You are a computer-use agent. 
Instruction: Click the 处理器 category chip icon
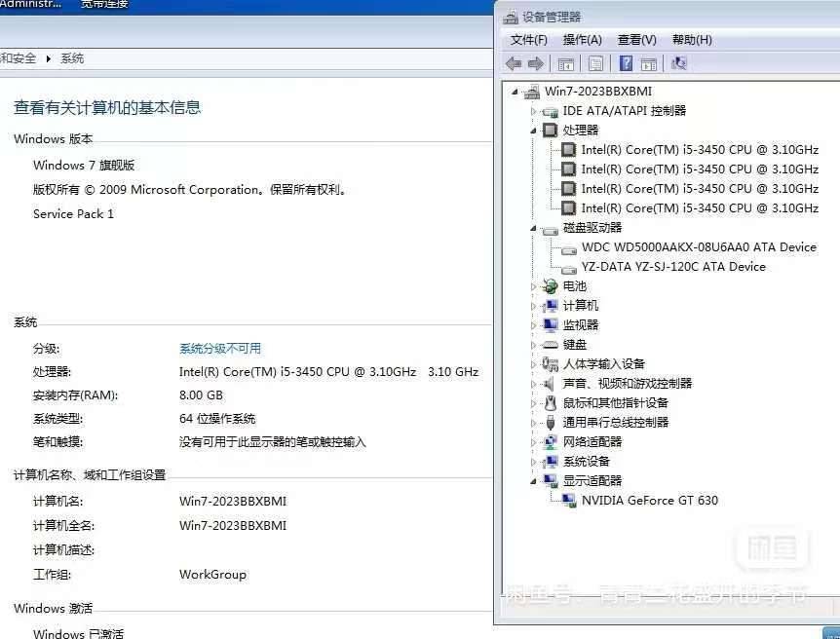pos(551,131)
